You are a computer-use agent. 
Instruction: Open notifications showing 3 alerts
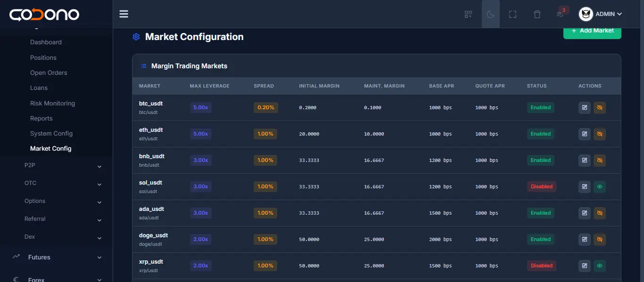pyautogui.click(x=561, y=15)
